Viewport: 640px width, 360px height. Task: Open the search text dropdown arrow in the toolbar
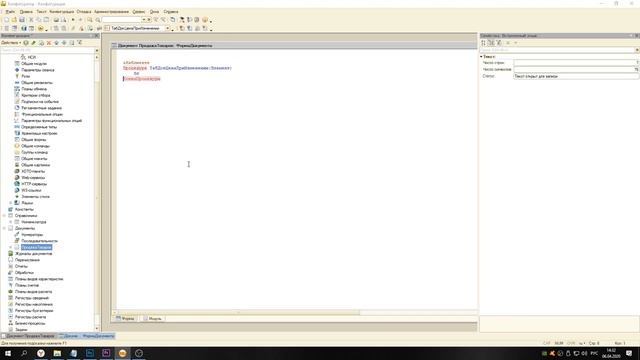144,20
